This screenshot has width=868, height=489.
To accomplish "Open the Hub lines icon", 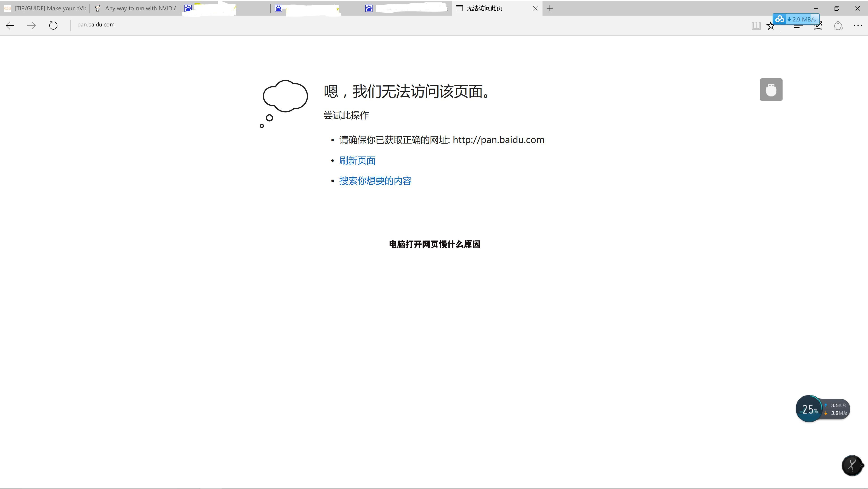I will (x=797, y=26).
